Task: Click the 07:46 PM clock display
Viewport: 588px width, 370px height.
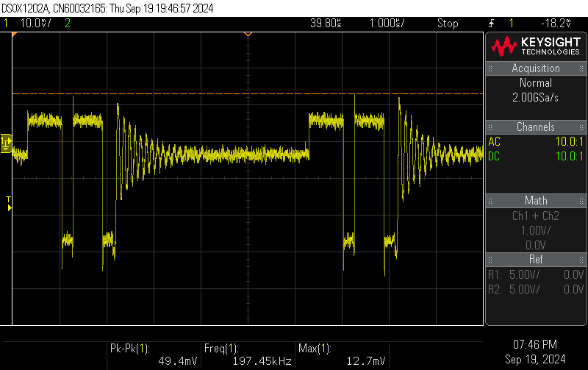Action: [535, 344]
